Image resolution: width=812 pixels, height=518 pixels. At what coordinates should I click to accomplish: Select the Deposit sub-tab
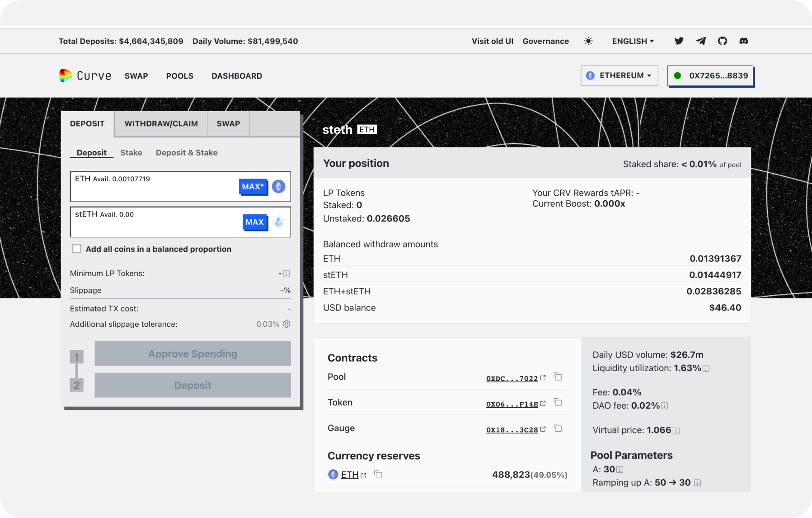92,153
